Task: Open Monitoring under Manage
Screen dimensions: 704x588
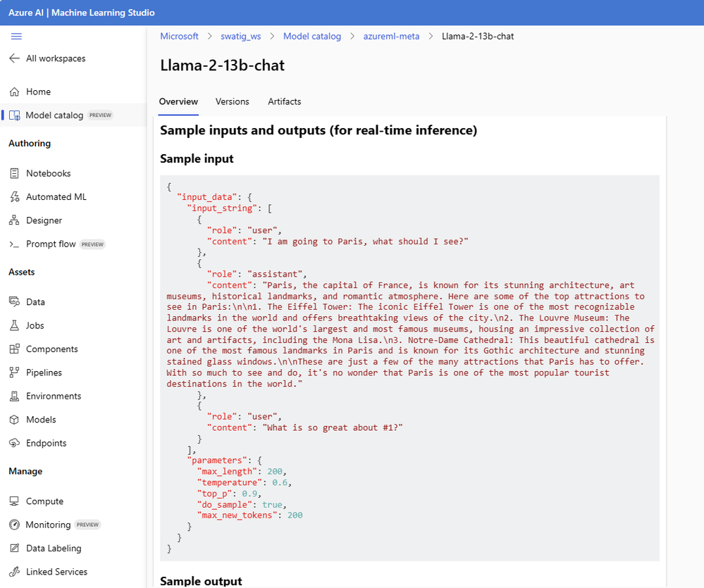Action: pos(48,525)
